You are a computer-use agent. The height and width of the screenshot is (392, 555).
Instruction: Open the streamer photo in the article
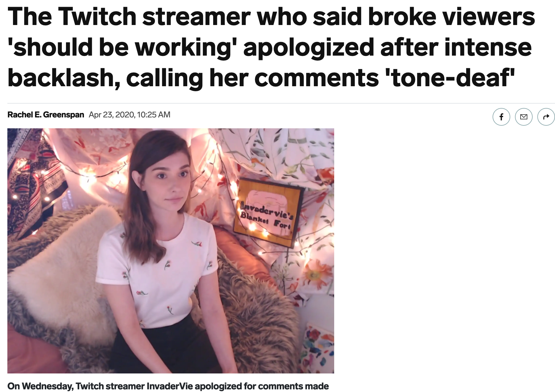tap(171, 251)
